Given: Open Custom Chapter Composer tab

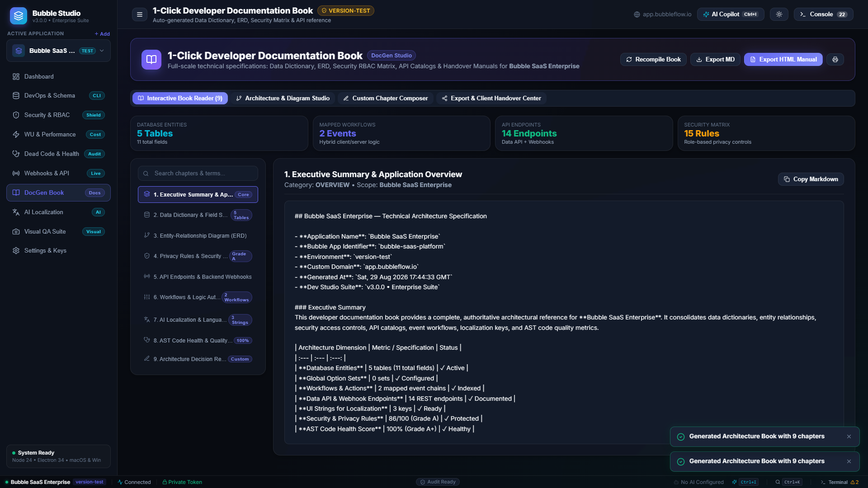Looking at the screenshot, I should point(385,99).
